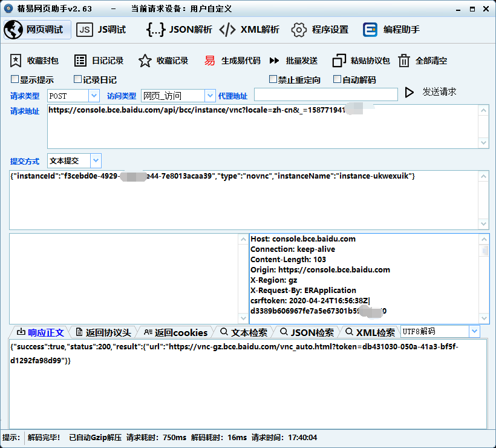Click 'Origin: https://console.bce.baidu.com' line

coord(320,270)
